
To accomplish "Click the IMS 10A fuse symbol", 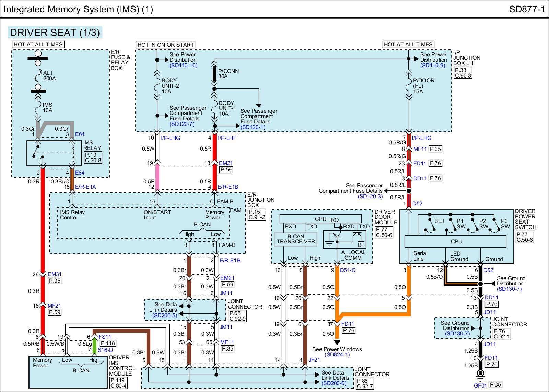I will [x=38, y=107].
